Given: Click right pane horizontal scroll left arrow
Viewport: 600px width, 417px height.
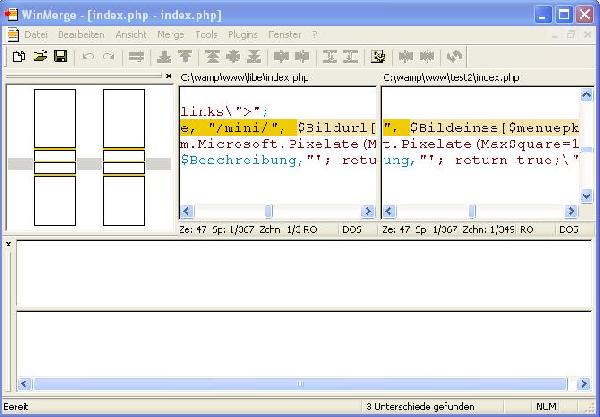Looking at the screenshot, I should [x=389, y=211].
